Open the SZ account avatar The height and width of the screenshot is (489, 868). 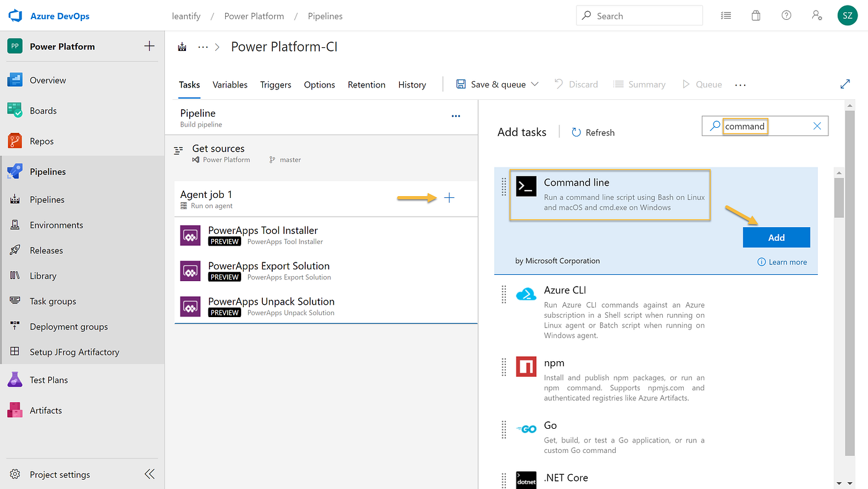pyautogui.click(x=848, y=16)
